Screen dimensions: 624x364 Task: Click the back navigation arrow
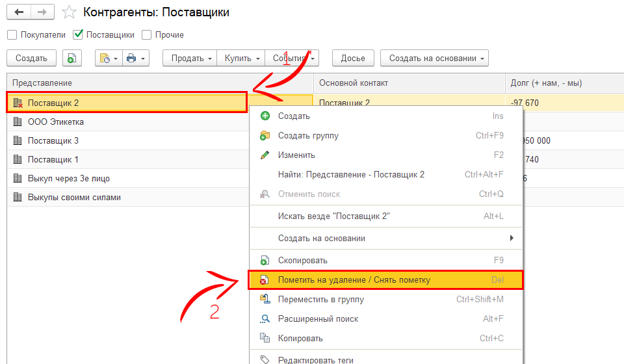pos(19,12)
